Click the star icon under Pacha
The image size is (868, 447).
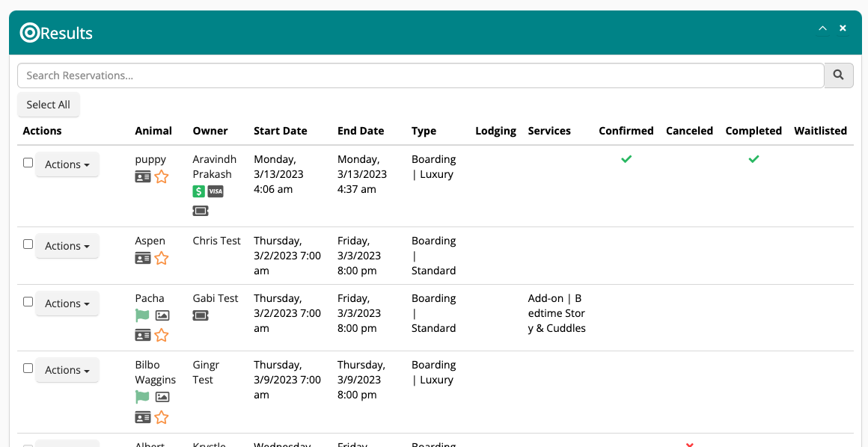(161, 335)
